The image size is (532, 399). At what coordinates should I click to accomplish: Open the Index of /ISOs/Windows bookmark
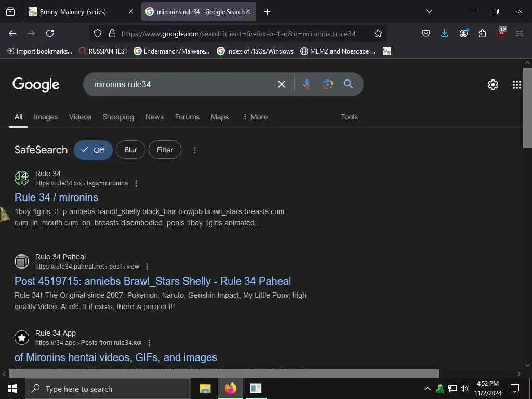tap(255, 51)
